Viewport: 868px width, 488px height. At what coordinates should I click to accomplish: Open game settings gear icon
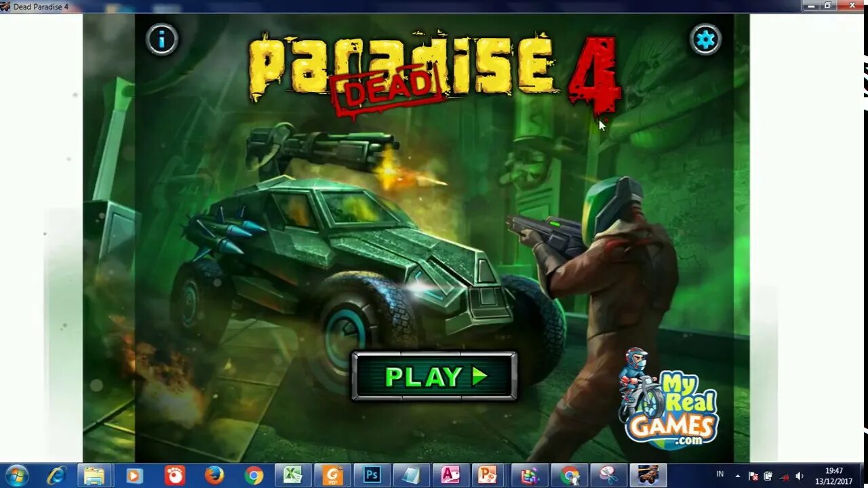point(705,40)
